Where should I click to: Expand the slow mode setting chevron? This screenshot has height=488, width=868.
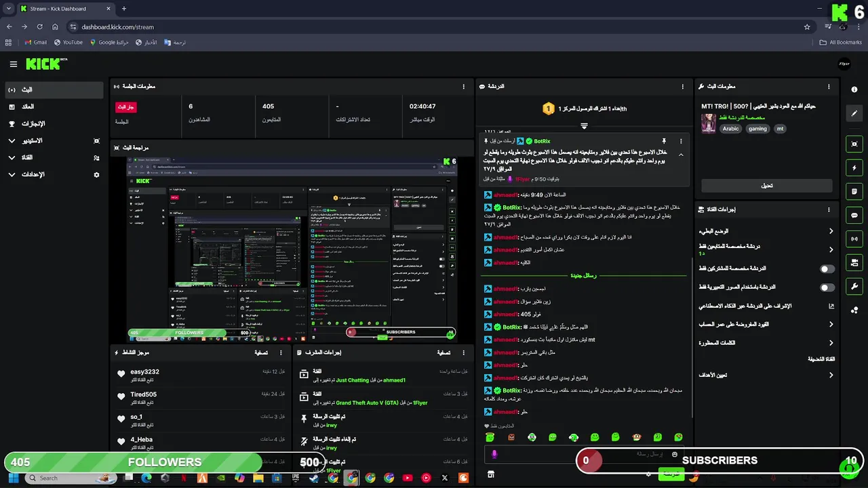click(x=831, y=231)
